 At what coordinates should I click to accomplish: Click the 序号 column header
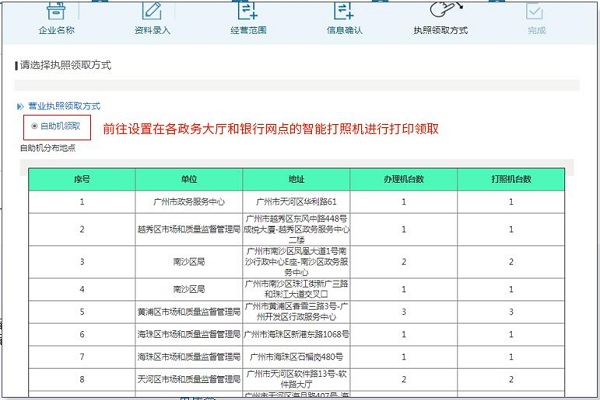click(82, 179)
